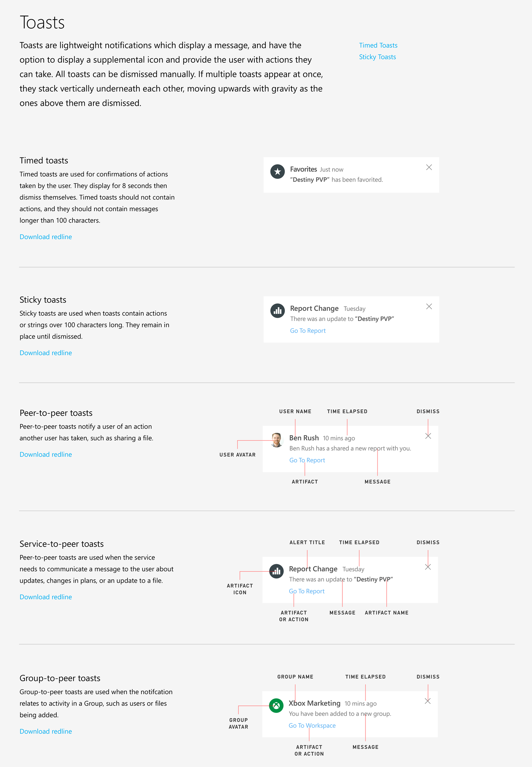
Task: Dismiss the service-to-peer Report Change toast
Action: 428,567
